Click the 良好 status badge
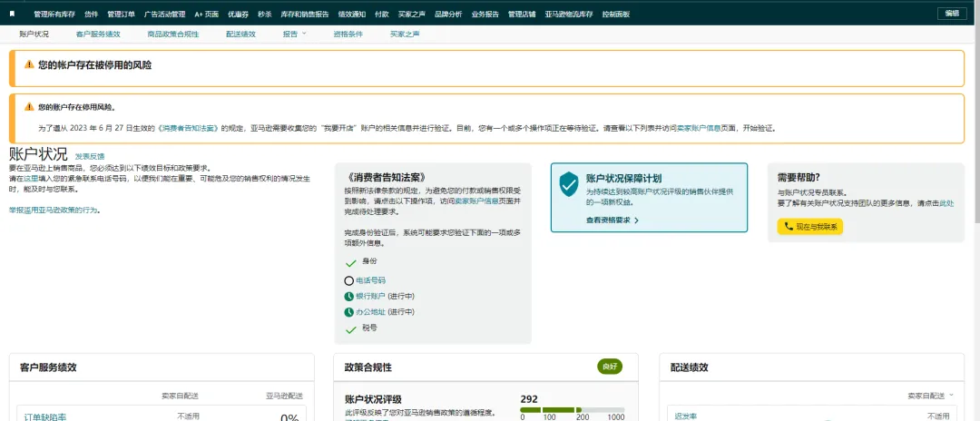The width and height of the screenshot is (980, 421). [x=610, y=367]
